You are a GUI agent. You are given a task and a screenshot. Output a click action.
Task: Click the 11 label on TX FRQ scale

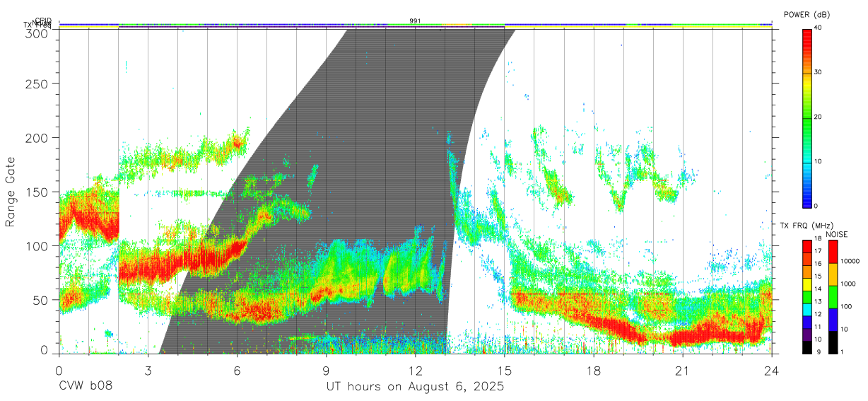point(819,327)
